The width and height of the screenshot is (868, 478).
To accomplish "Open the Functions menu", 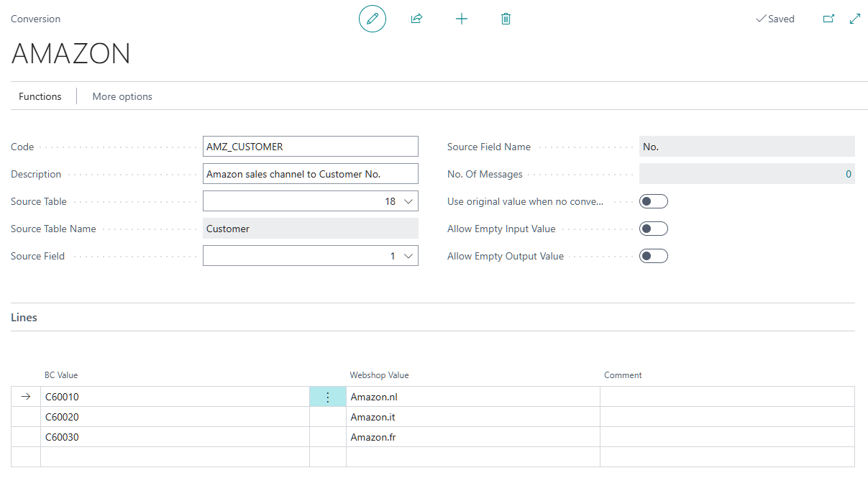I will point(40,96).
